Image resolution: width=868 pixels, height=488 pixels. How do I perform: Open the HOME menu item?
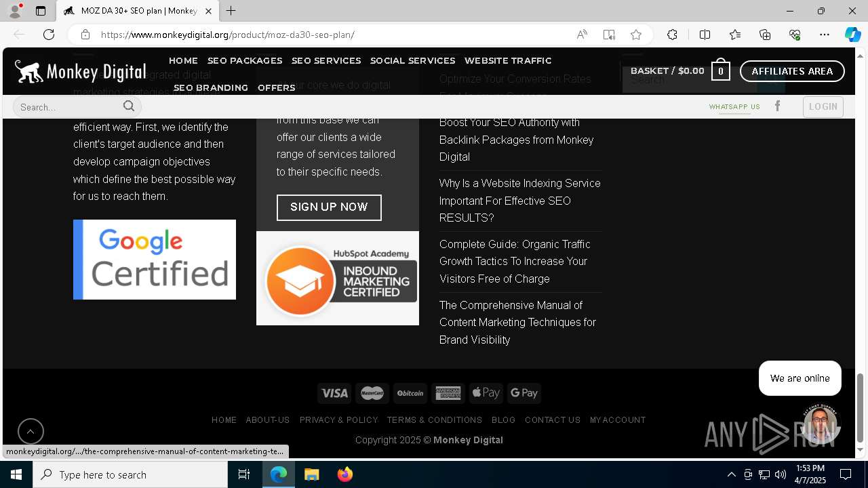(x=183, y=60)
